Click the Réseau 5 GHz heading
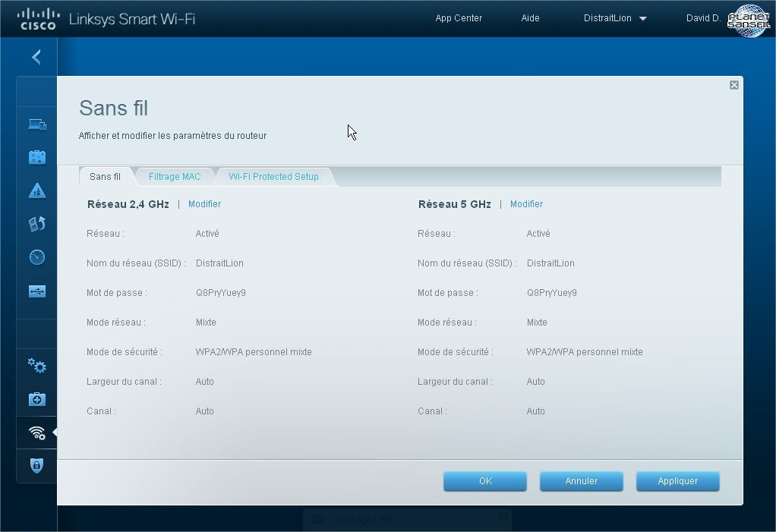This screenshot has width=776, height=532. tap(454, 204)
